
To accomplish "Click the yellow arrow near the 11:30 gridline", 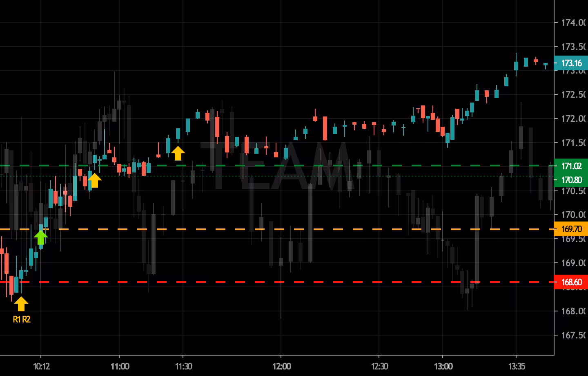I will (x=178, y=153).
